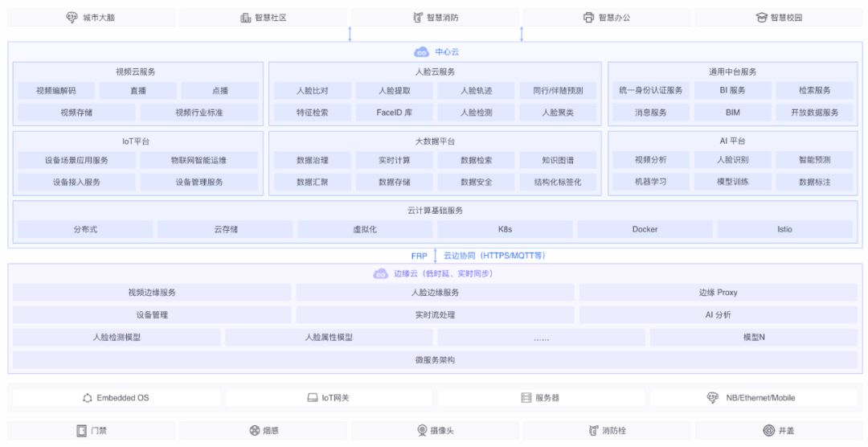Viewport: 868px width, 447px height.
Task: Select the 统一身份认证服务 block
Action: coord(651,90)
